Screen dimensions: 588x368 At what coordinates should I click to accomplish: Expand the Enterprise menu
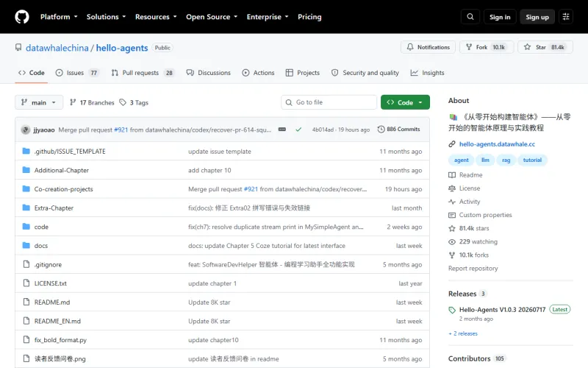[x=268, y=17]
